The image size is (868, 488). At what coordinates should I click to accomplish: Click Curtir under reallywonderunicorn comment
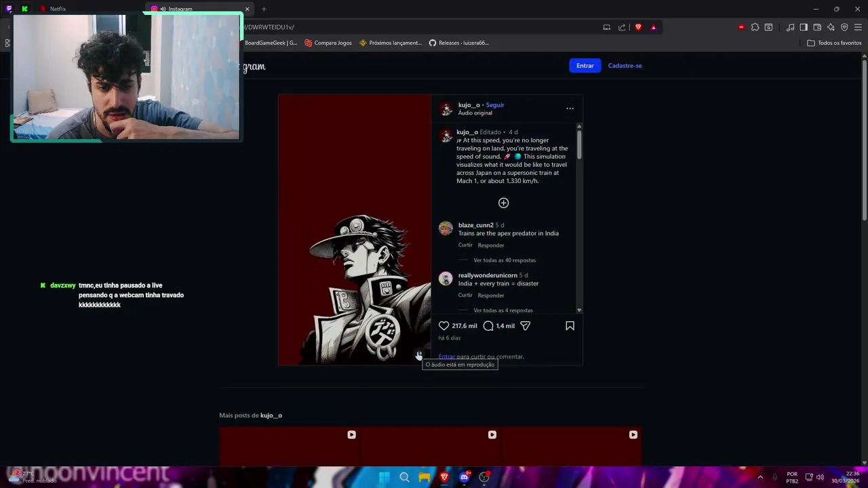[465, 296]
